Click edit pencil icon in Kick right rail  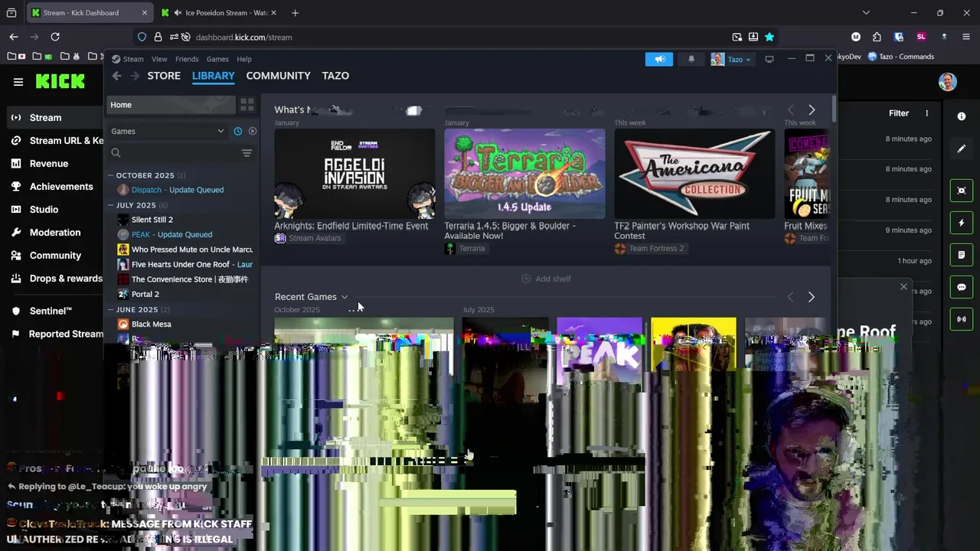click(962, 148)
